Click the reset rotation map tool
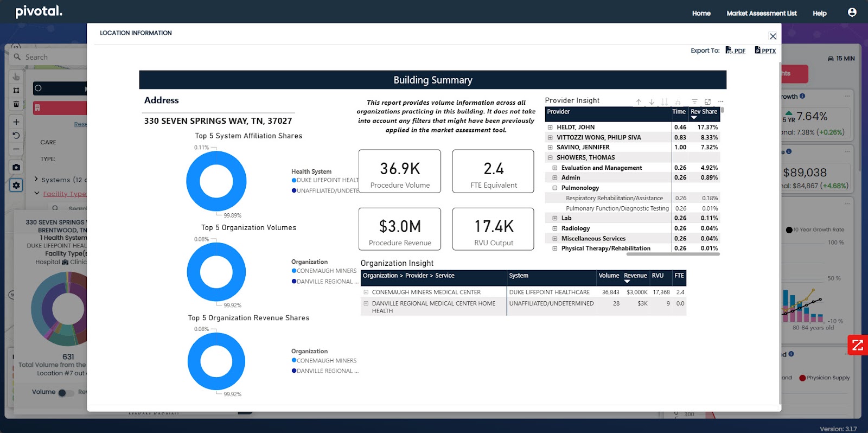Screen dimensions: 868x433 point(16,136)
